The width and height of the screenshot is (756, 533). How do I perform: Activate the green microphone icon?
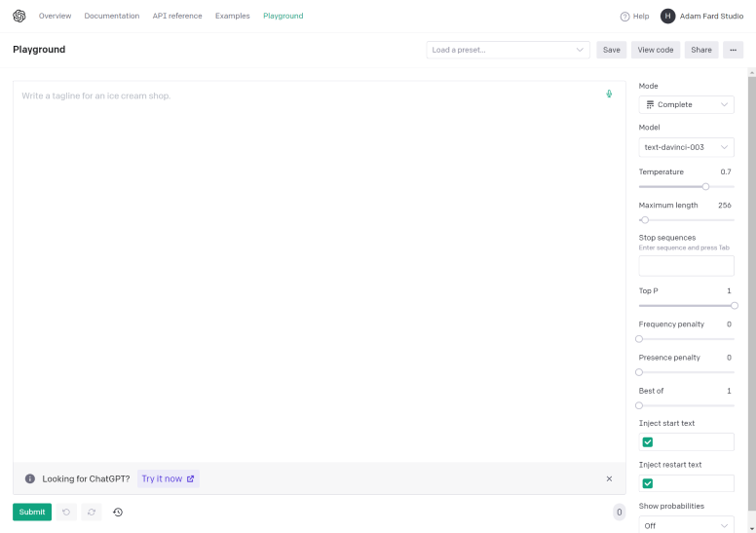coord(609,94)
